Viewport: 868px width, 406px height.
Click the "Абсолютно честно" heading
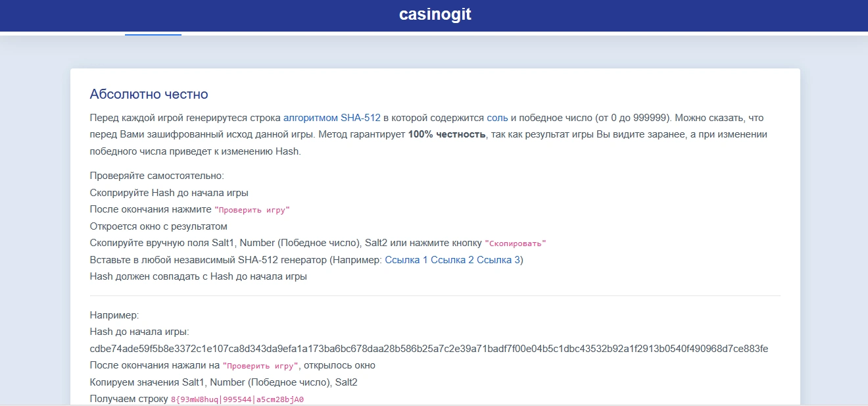(x=149, y=94)
